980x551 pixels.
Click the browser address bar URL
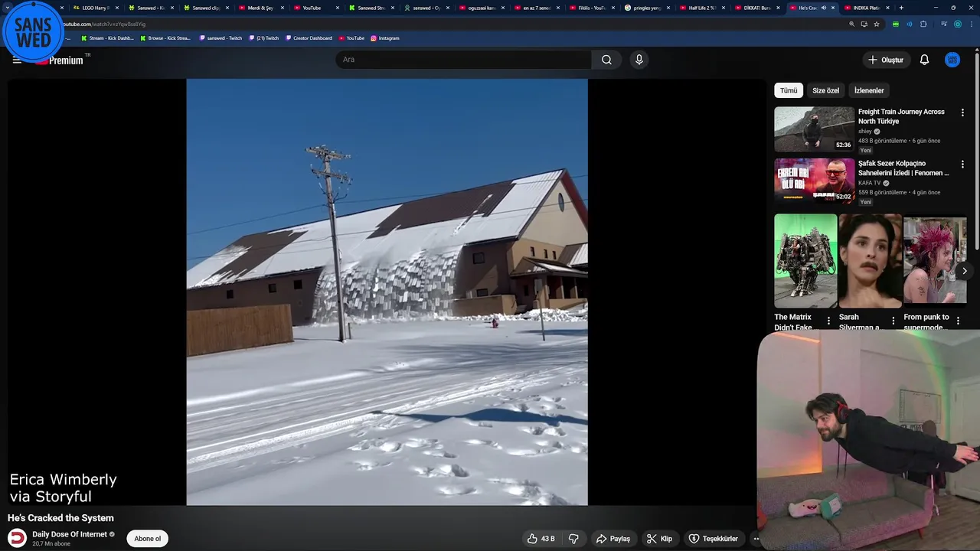(x=103, y=24)
